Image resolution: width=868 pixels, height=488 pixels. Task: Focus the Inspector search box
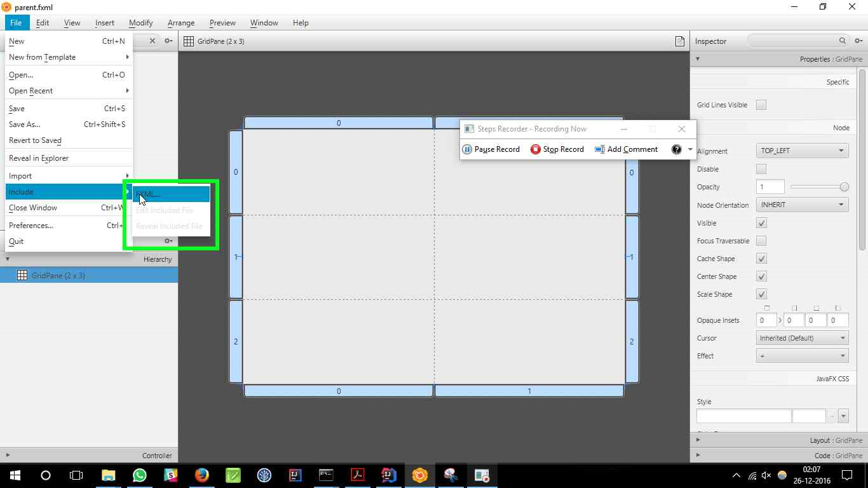pos(798,41)
